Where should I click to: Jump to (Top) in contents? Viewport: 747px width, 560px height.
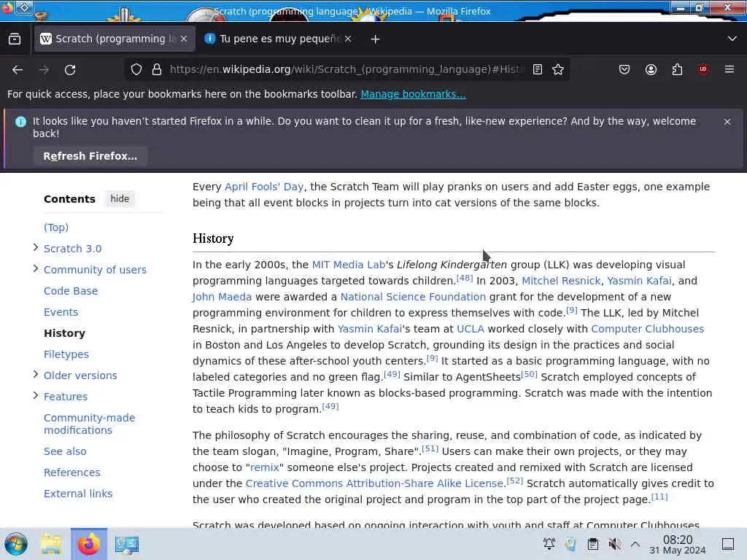[x=56, y=227]
